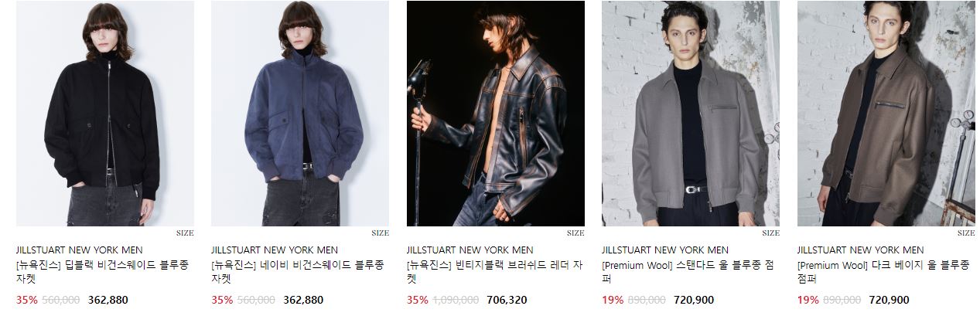Show SIZE options for the leather jacket
This screenshot has height=333, width=980.
click(575, 233)
